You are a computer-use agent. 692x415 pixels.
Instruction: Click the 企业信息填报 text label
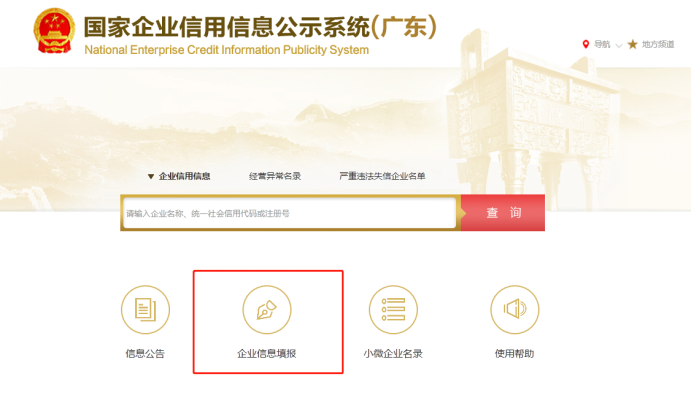(x=267, y=354)
